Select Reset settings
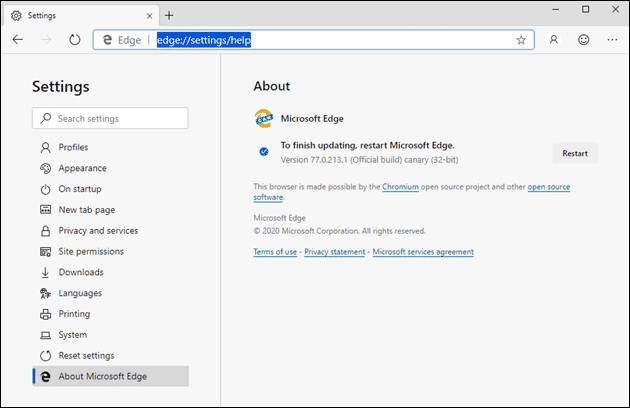The width and height of the screenshot is (630, 408). [x=110, y=356]
